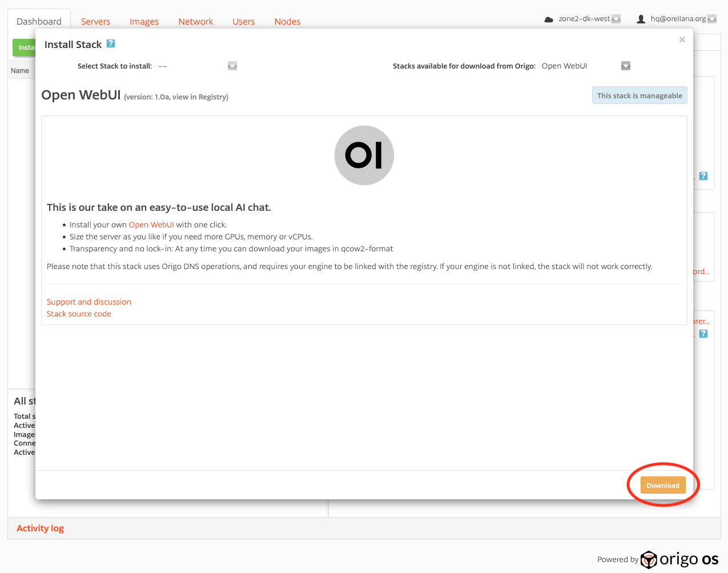Click the help icon beside Install Stack
The image size is (728, 573).
point(111,43)
